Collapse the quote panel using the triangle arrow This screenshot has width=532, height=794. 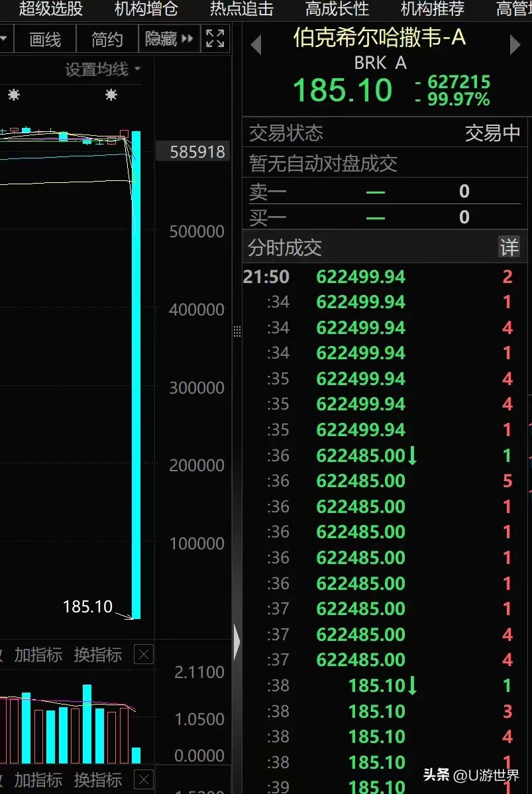tap(237, 642)
